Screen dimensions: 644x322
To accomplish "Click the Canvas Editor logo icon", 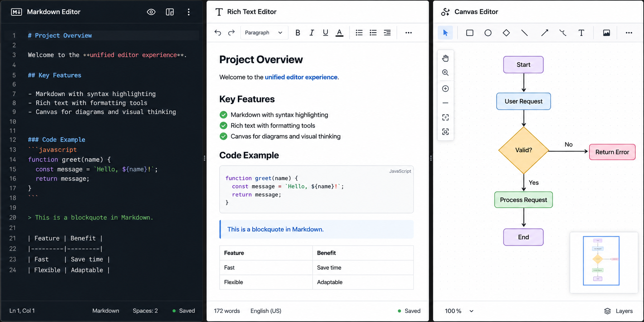I will coord(445,12).
